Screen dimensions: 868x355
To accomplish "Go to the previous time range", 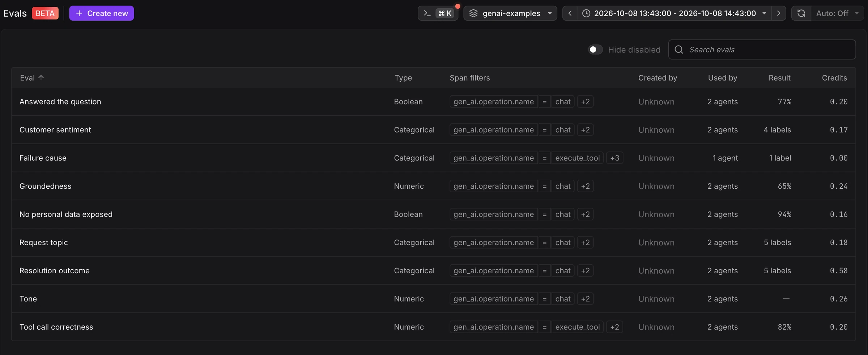I will pyautogui.click(x=570, y=13).
